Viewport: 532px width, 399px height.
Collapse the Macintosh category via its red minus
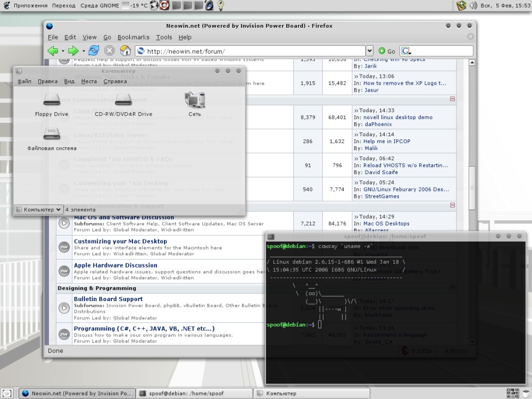coord(452,205)
